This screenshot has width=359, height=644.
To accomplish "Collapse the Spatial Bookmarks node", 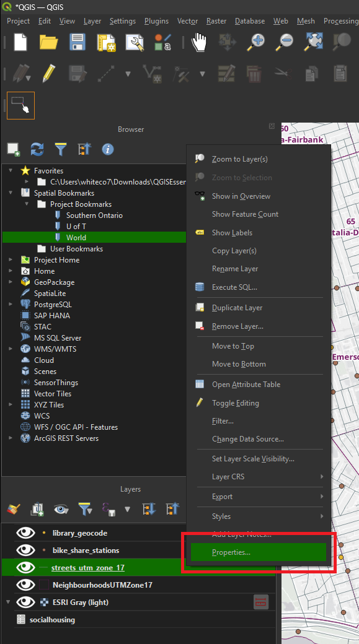I will [11, 193].
